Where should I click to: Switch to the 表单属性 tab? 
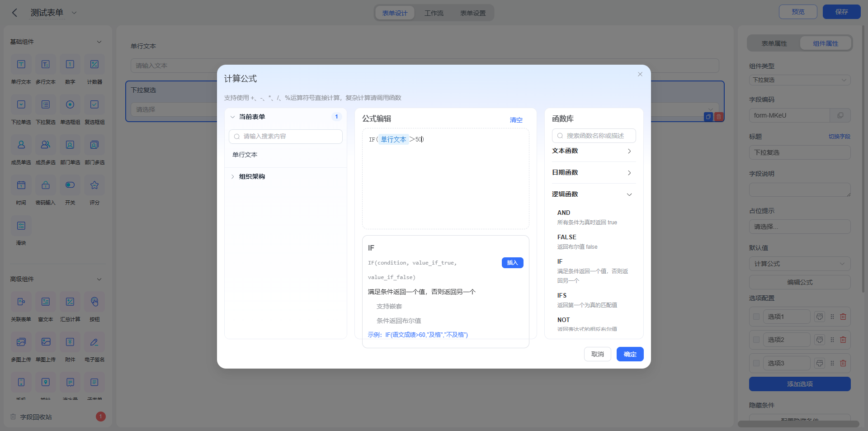coord(774,43)
